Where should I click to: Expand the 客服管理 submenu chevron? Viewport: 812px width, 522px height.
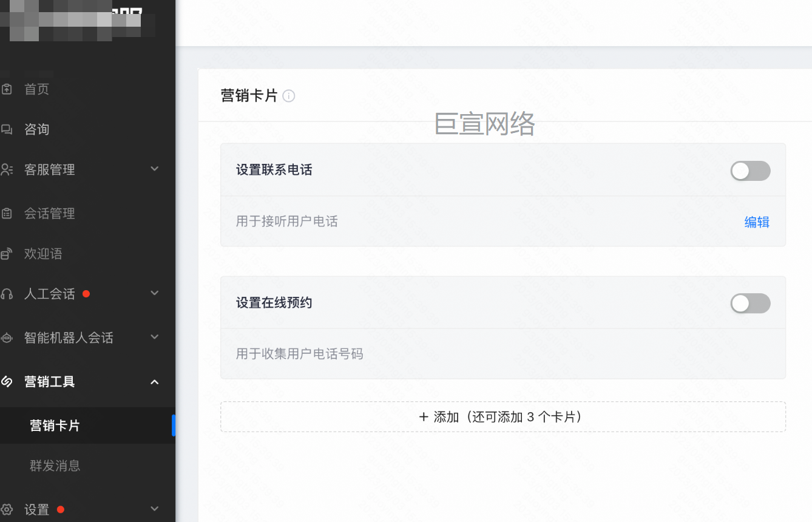(155, 169)
